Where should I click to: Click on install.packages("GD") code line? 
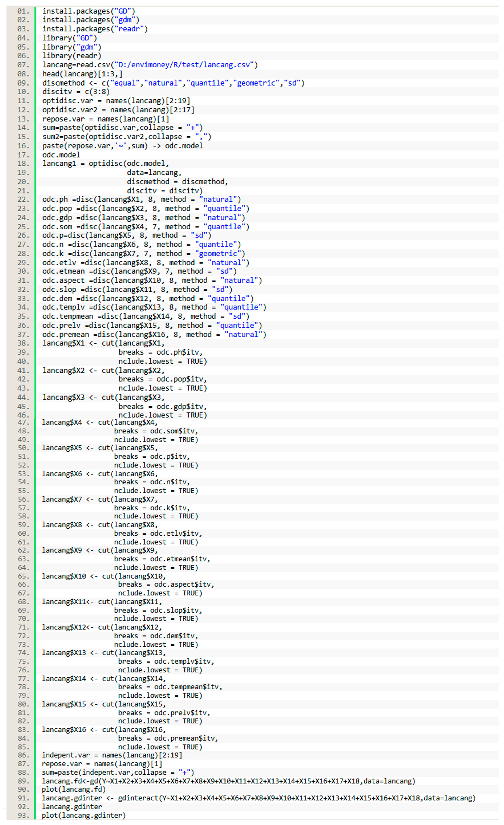click(x=88, y=11)
